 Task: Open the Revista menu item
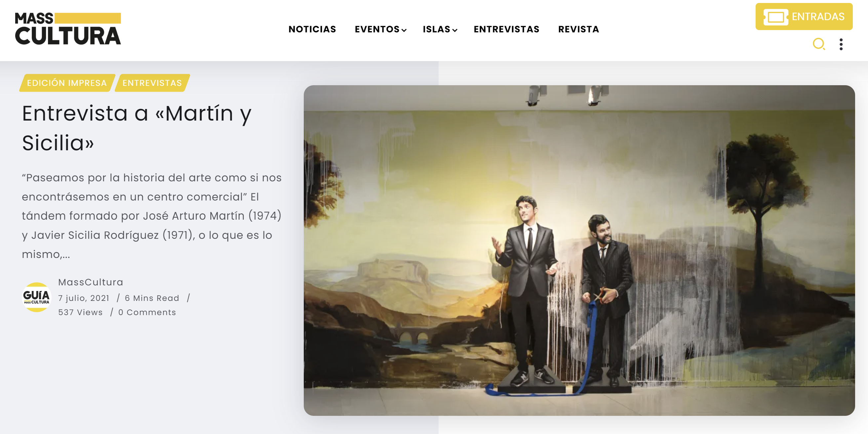coord(578,29)
